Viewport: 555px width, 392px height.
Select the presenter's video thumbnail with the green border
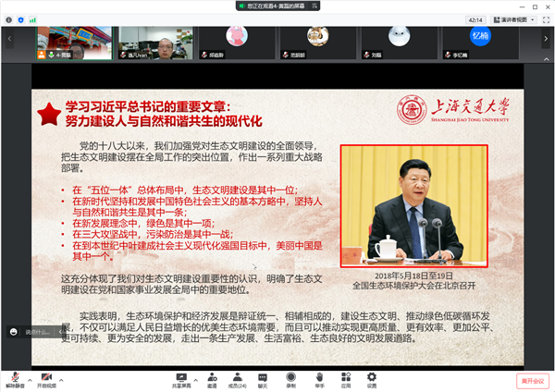(x=74, y=43)
